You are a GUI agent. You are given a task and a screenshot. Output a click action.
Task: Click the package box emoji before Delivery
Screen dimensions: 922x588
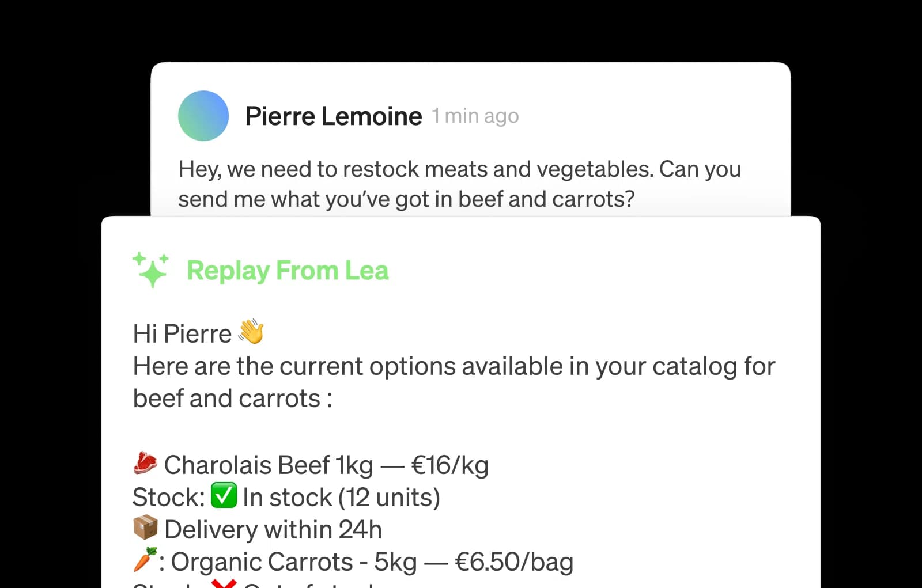pyautogui.click(x=145, y=528)
